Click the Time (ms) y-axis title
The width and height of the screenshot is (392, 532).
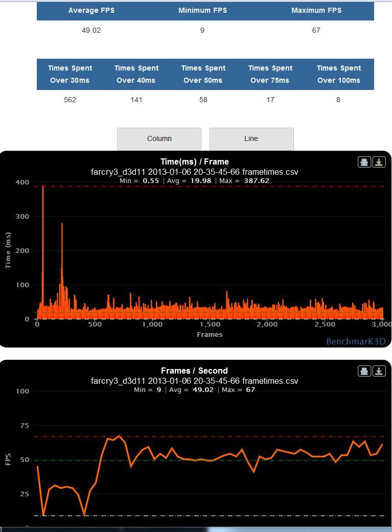[x=8, y=250]
